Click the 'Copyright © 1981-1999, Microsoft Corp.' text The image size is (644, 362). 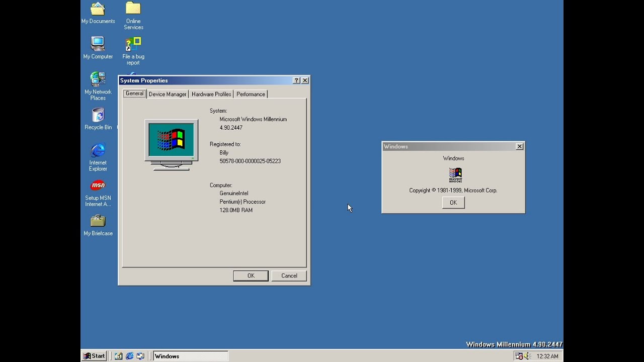pyautogui.click(x=453, y=191)
